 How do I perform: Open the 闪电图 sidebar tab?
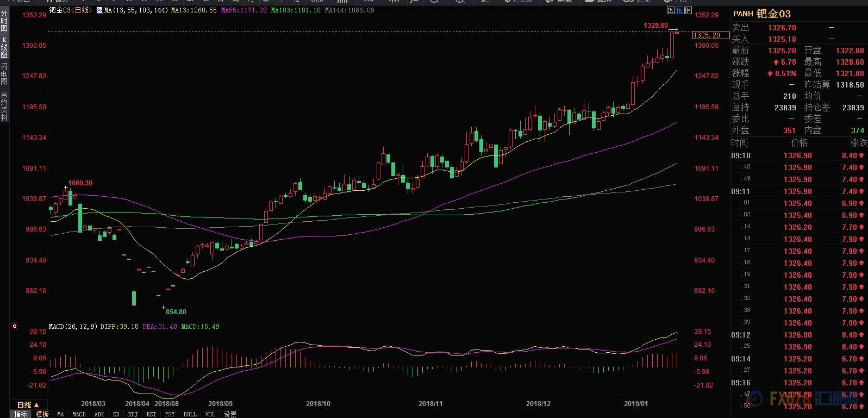click(4, 73)
